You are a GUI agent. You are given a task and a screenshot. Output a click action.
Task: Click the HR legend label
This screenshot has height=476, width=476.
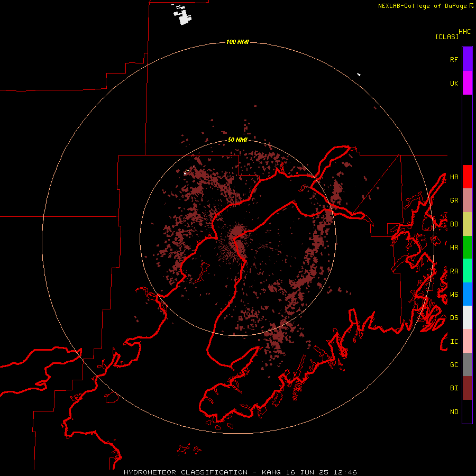click(454, 247)
